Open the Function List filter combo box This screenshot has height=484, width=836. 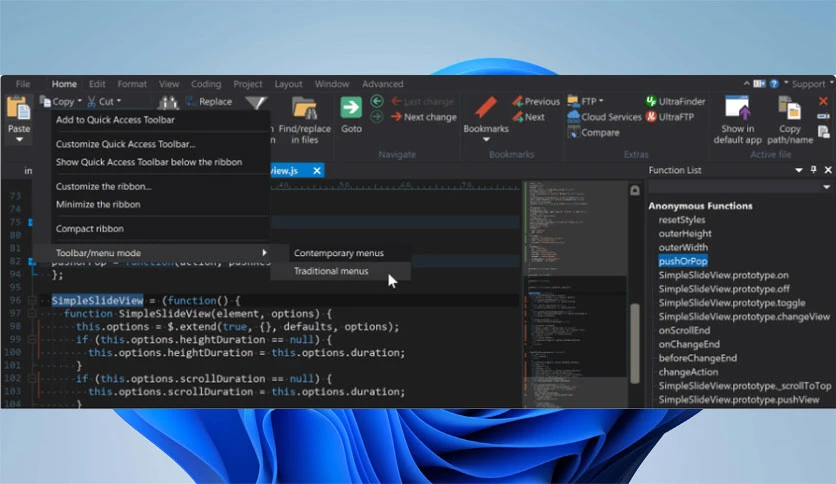(741, 187)
